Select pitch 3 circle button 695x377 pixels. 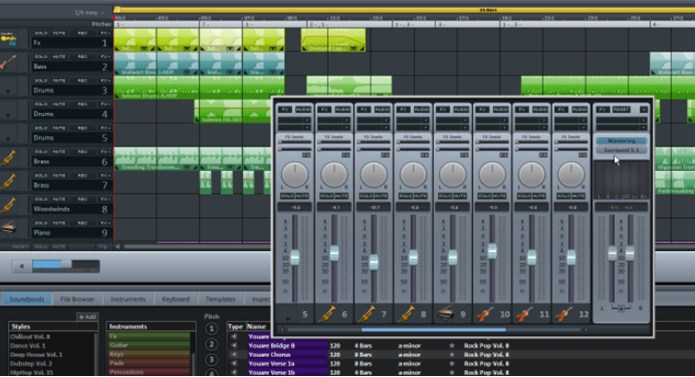pos(211,359)
